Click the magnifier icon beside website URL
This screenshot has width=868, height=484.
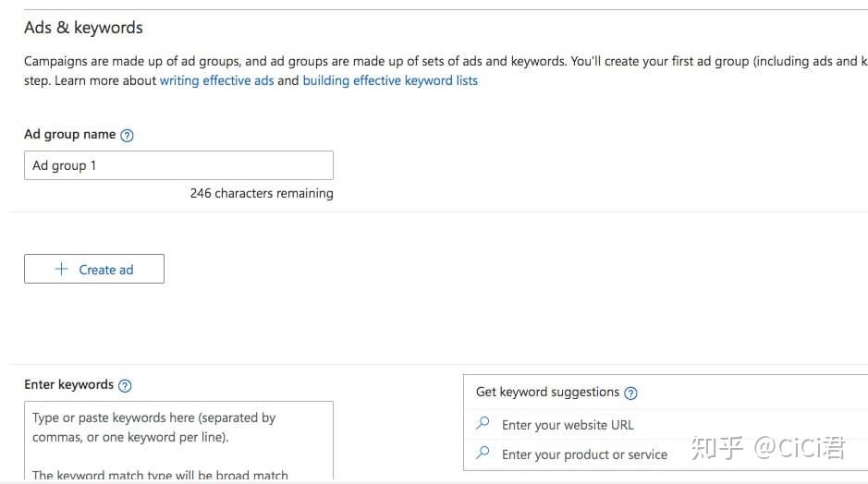point(483,424)
